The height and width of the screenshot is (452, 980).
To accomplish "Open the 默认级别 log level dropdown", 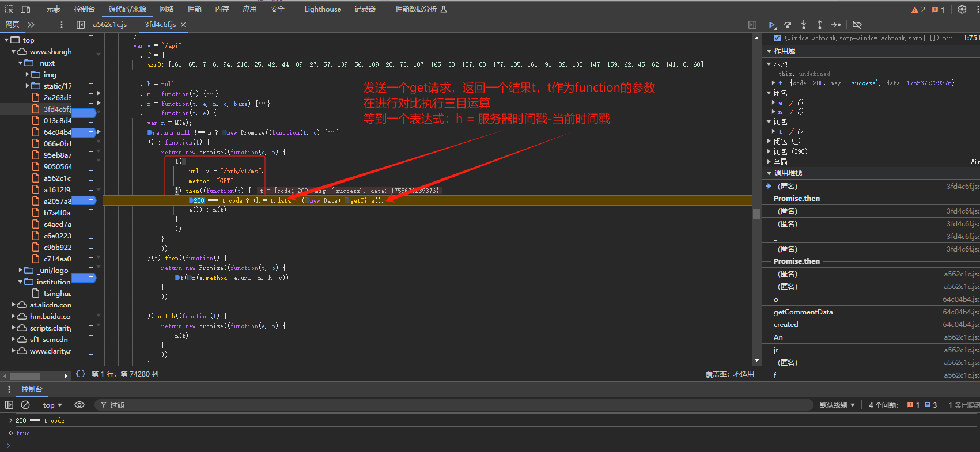I will (x=837, y=405).
